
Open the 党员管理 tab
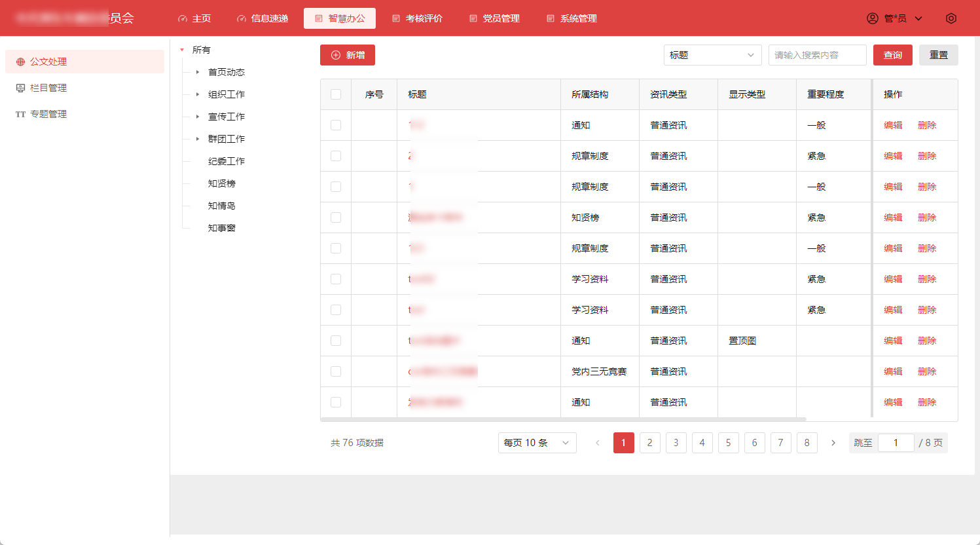494,18
